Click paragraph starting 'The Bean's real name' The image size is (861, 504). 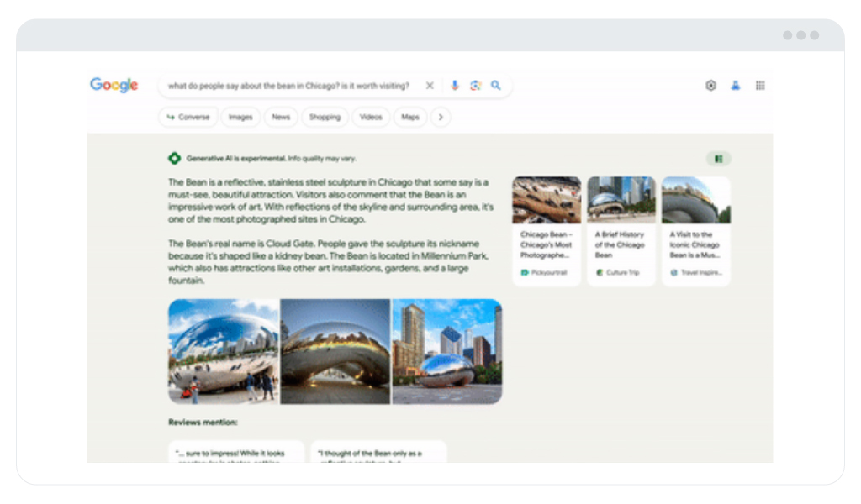pos(329,262)
